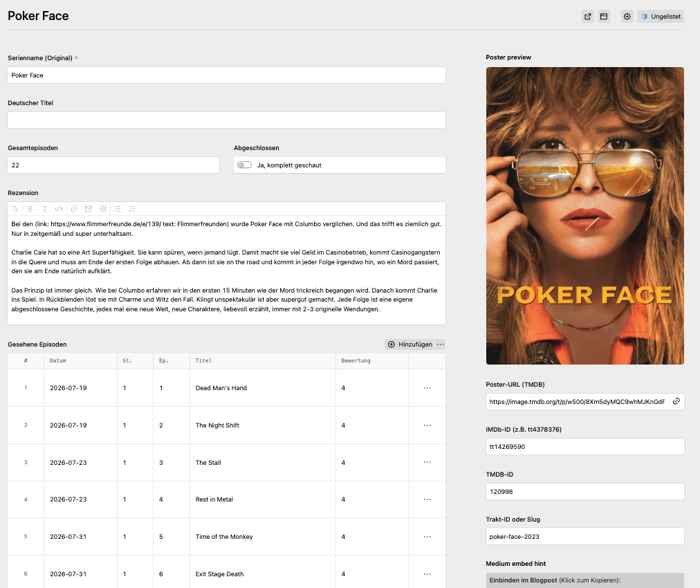Screen dimensions: 700x588
Task: Click row number 6 drag handle cell
Action: (26, 573)
